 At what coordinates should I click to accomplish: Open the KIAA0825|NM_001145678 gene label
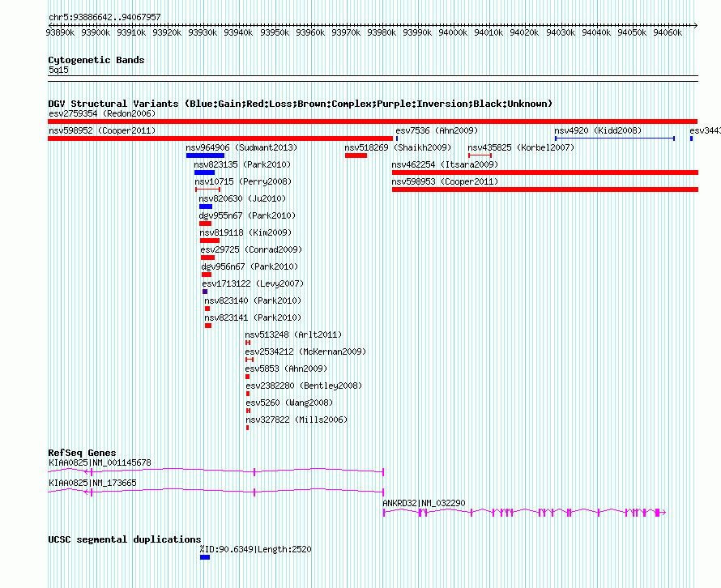click(100, 462)
